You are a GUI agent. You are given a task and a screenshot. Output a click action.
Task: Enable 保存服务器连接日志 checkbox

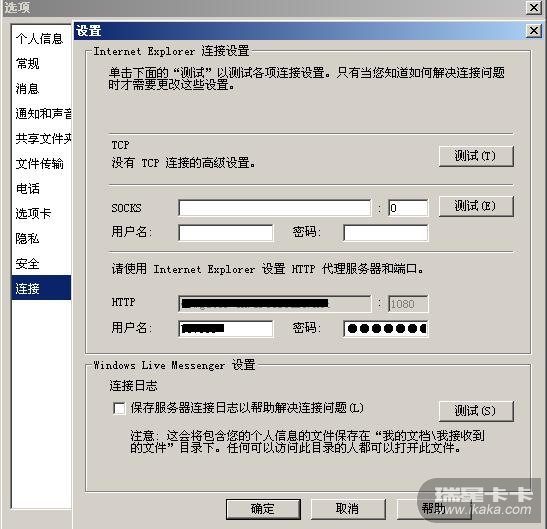(119, 408)
